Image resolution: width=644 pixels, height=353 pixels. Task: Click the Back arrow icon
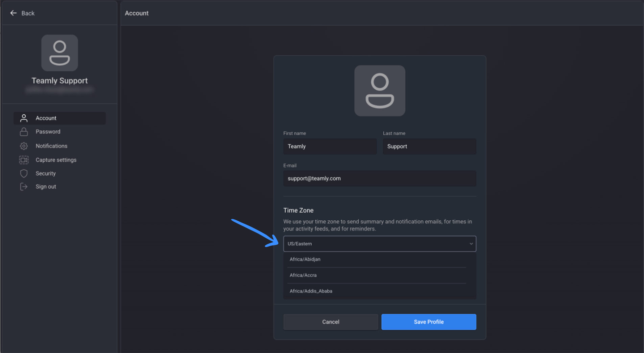coord(13,13)
